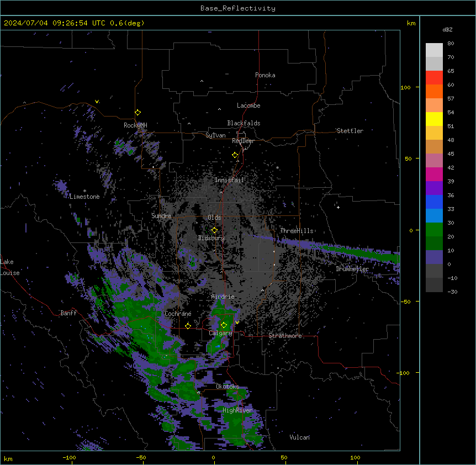
Task: Select the Airdrie label
Action: click(x=223, y=297)
